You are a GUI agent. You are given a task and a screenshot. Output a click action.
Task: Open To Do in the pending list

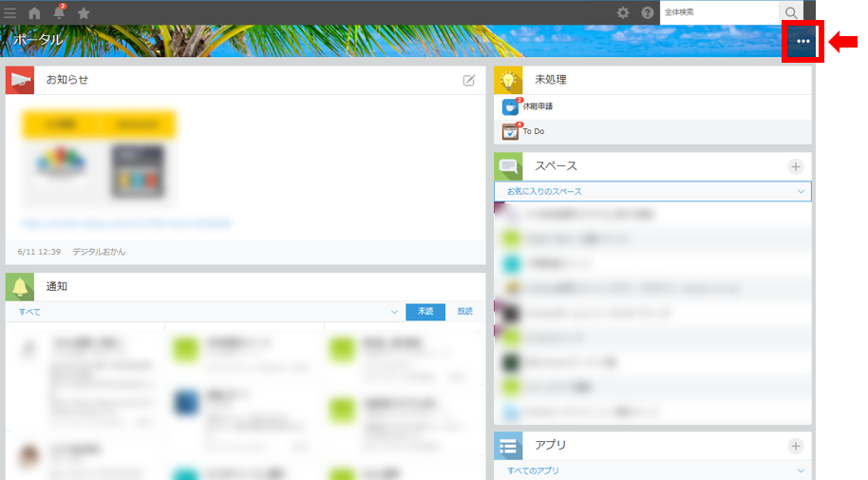click(x=533, y=132)
